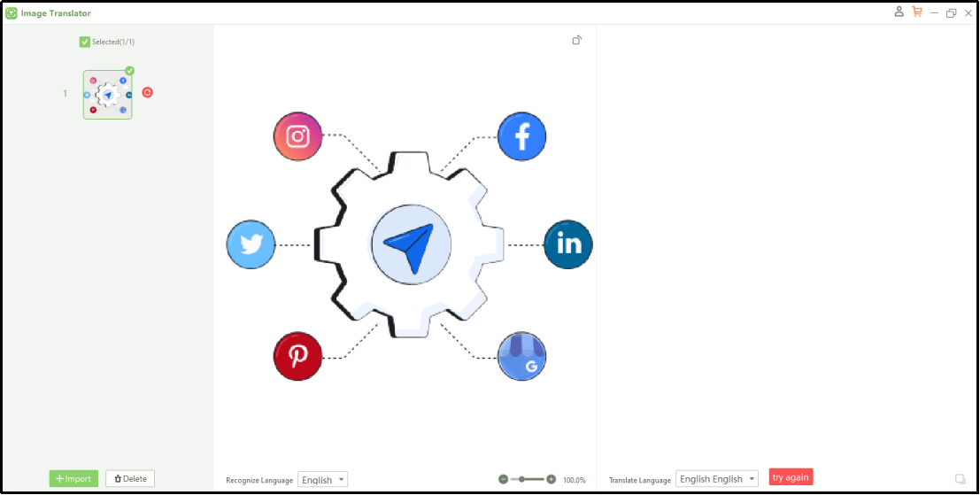Zoom out with the minus icon

click(503, 479)
